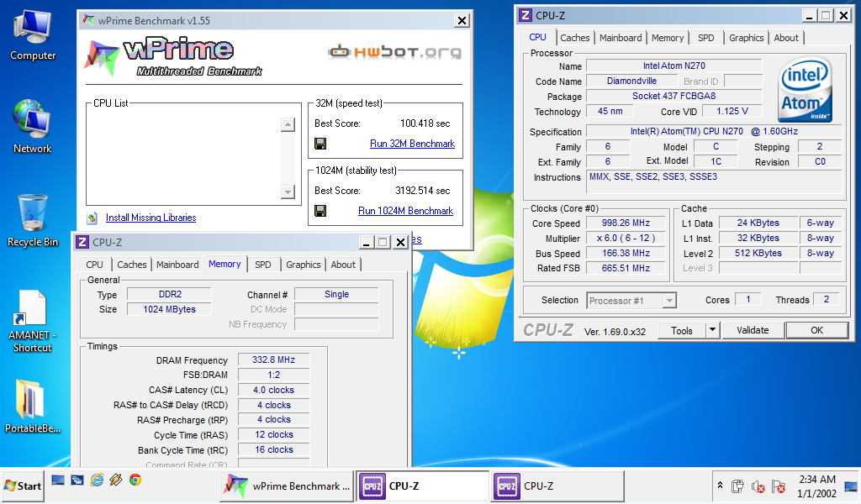
Task: Select CPU tab in Memory CPU-Z window
Action: (94, 265)
